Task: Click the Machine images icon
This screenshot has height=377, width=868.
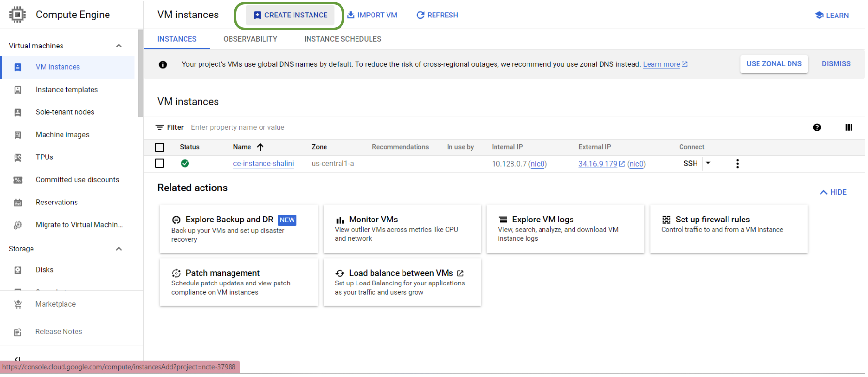Action: click(x=18, y=135)
